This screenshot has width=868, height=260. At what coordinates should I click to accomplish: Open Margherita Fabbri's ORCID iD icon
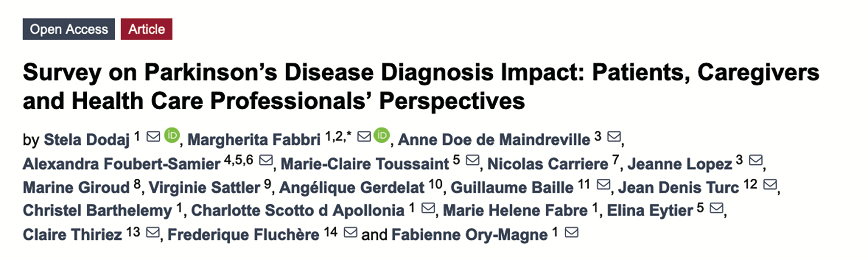(382, 135)
